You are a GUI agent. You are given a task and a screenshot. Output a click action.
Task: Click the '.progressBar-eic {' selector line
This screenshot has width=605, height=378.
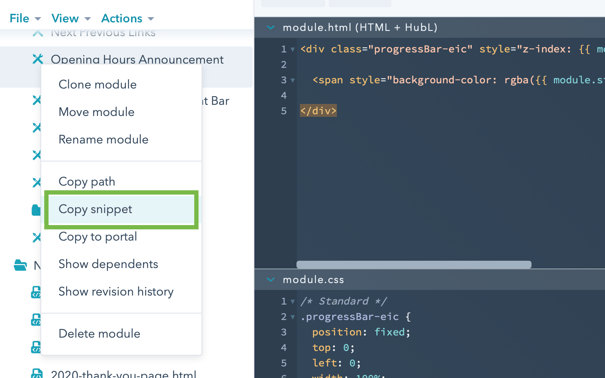coord(355,317)
